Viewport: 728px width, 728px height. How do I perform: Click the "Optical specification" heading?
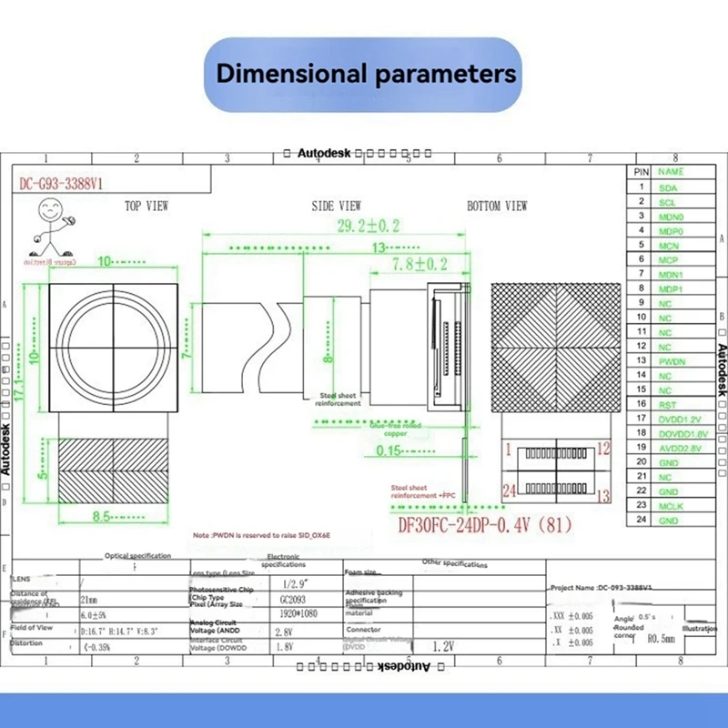(138, 556)
